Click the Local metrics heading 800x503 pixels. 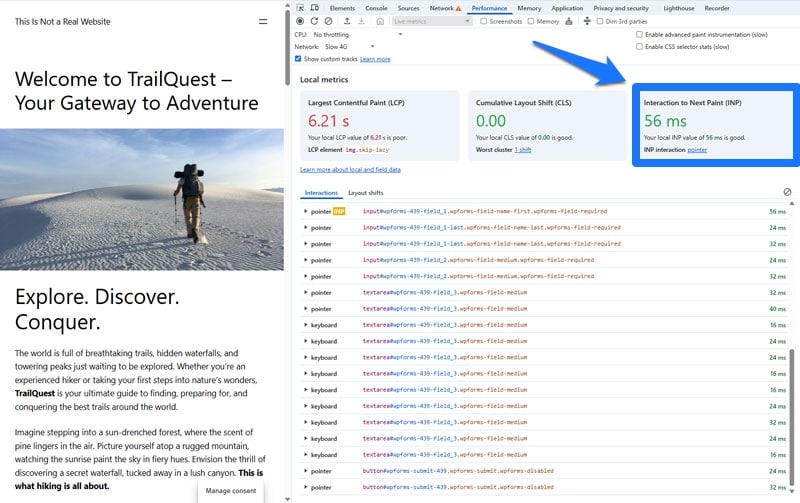coord(324,80)
